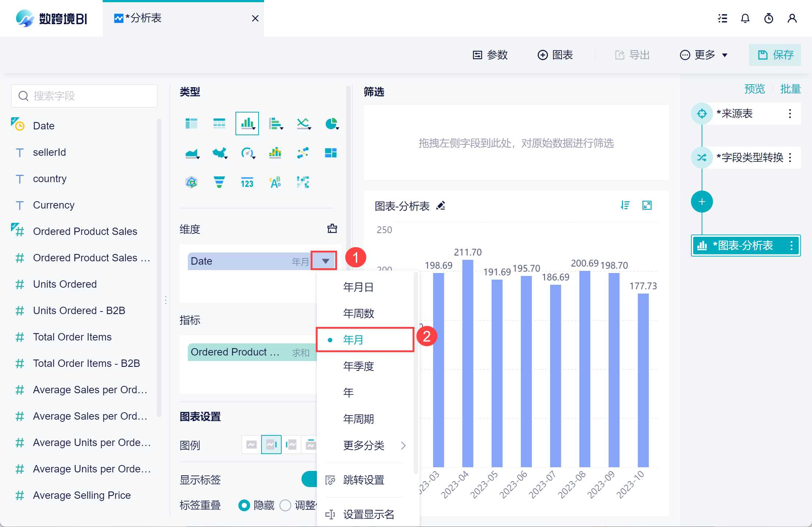The image size is (812, 527).
Task: Select the pie chart type icon
Action: click(x=331, y=124)
